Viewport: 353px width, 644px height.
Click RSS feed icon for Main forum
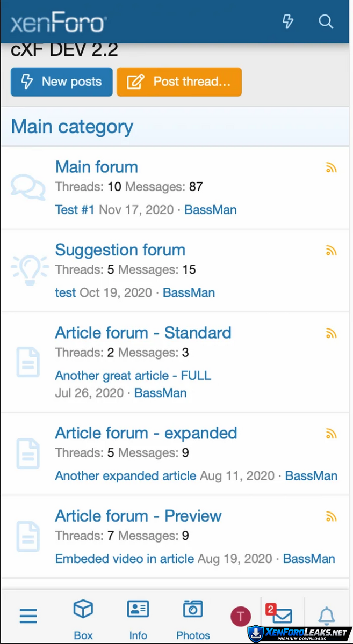332,168
